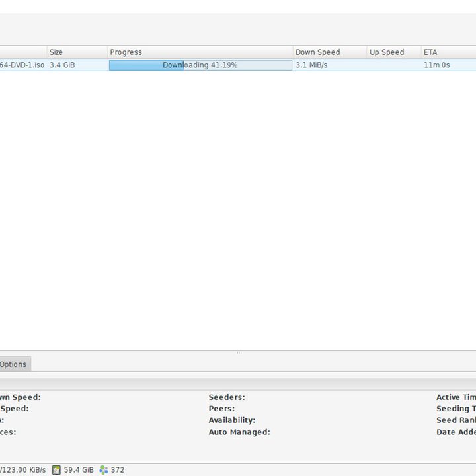Screen dimensions: 476x476
Task: Open the Options tab
Action: [15, 364]
